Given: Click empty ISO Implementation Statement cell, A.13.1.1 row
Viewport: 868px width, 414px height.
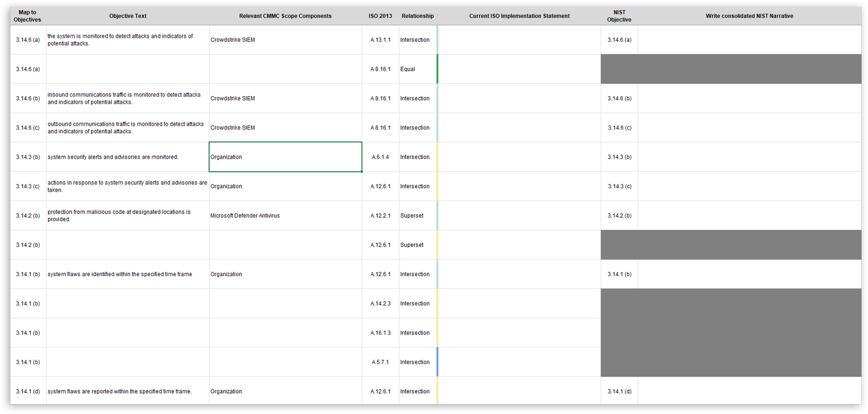Looking at the screenshot, I should pos(519,40).
